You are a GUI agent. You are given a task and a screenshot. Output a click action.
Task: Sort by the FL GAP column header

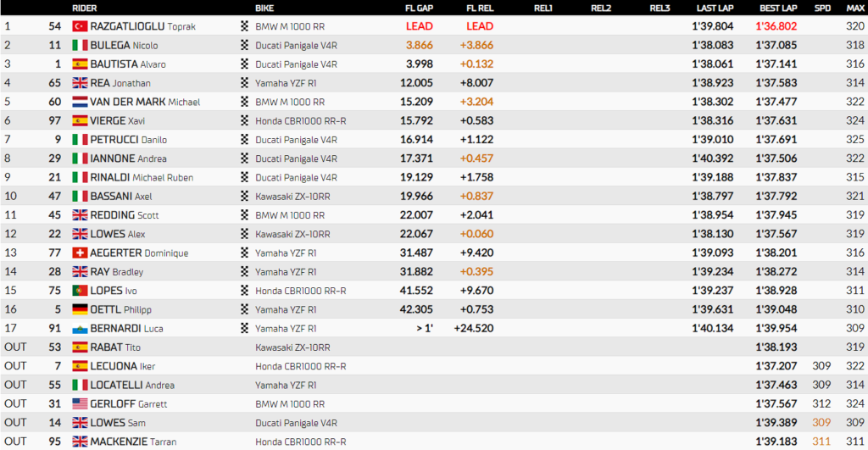(x=420, y=8)
